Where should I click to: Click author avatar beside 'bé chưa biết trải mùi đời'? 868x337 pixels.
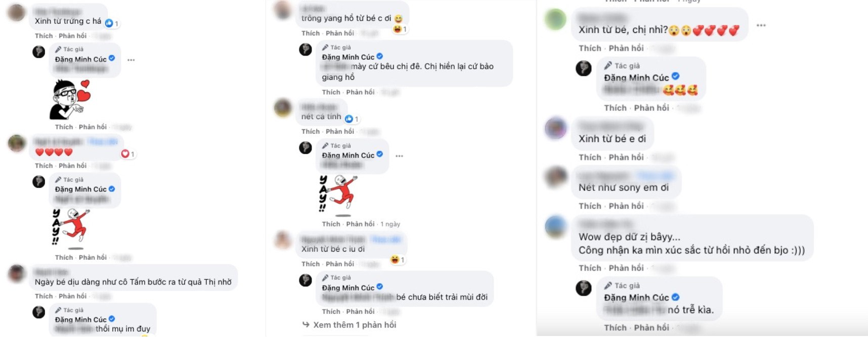coord(306,280)
